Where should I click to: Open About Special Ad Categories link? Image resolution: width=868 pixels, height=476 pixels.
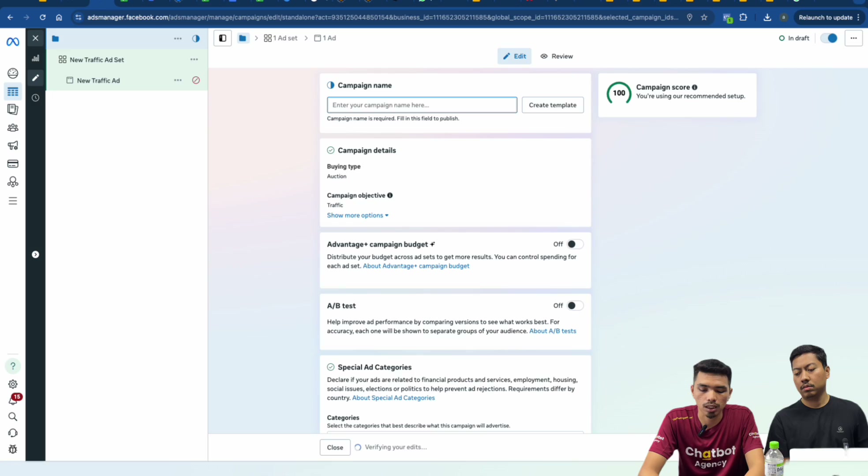tap(393, 398)
